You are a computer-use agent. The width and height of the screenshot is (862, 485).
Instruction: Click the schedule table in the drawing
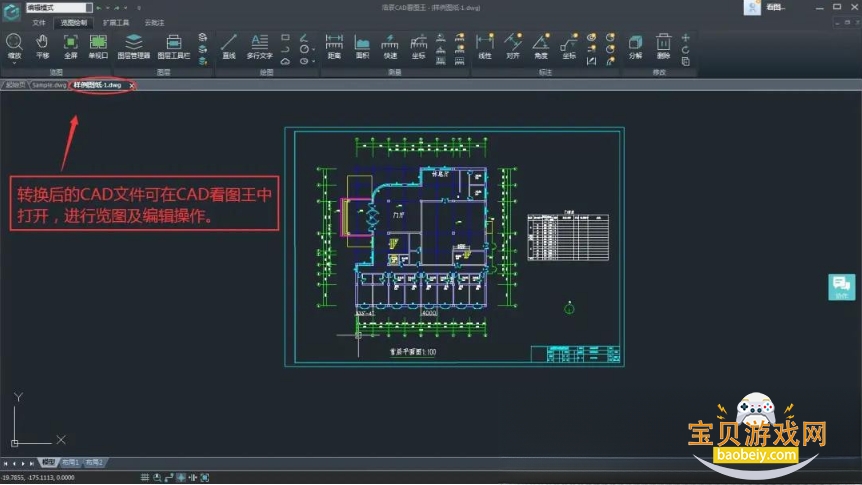point(568,236)
